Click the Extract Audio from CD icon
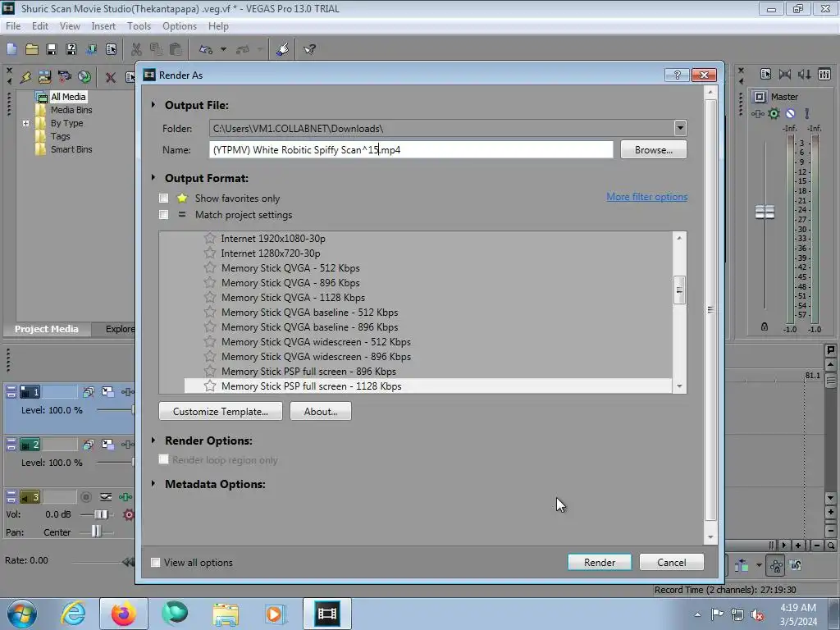The height and width of the screenshot is (630, 840). pos(84,77)
